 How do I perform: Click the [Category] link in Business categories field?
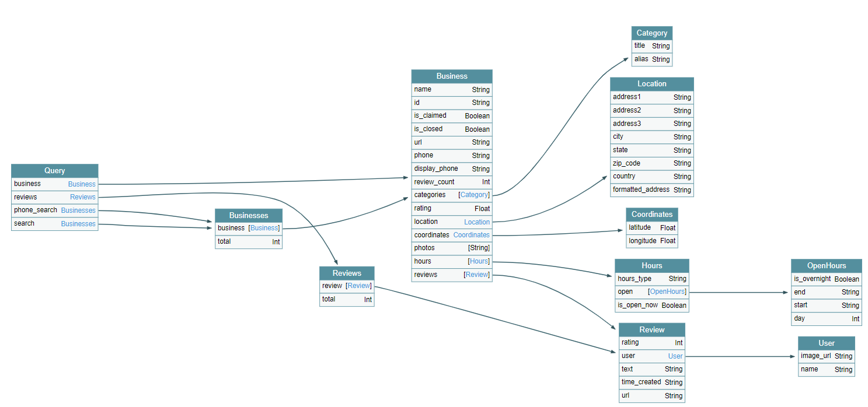tap(474, 195)
